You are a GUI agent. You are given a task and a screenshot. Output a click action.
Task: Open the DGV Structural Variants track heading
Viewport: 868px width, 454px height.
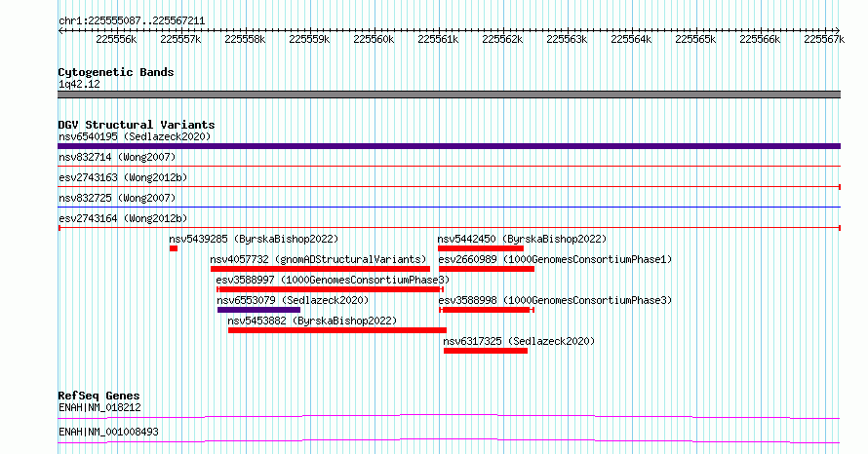(x=137, y=125)
